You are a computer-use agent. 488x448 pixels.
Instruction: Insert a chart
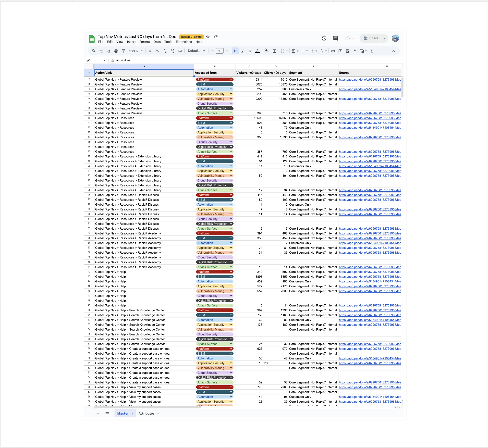tap(348, 51)
